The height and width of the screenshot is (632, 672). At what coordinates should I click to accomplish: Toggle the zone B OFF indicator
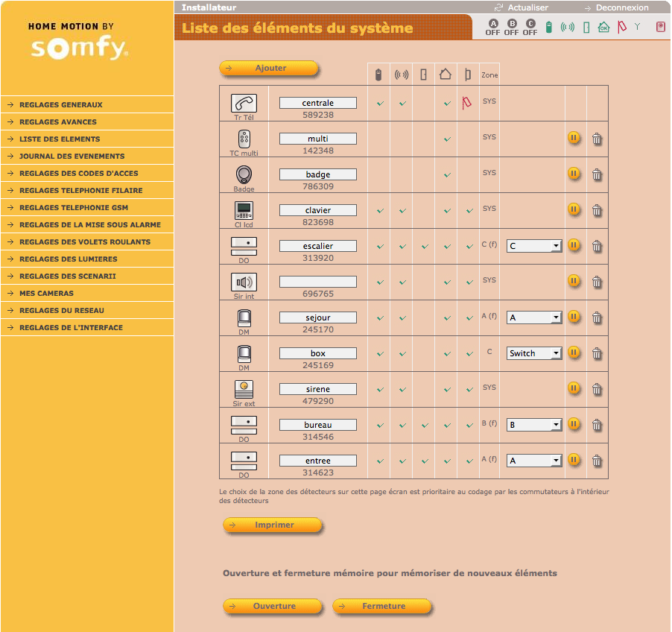[x=511, y=28]
